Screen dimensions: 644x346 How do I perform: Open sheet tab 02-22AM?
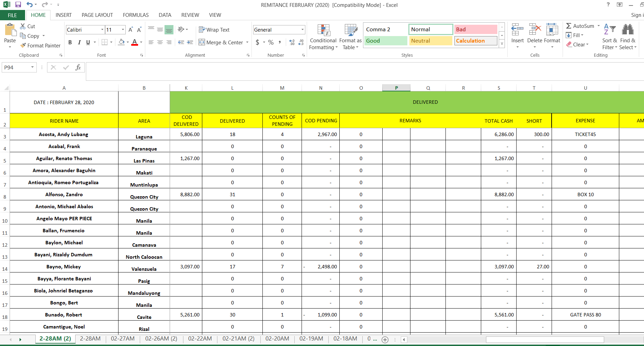[200, 339]
